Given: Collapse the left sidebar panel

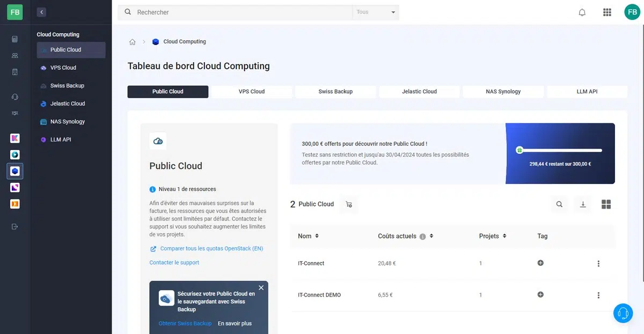Looking at the screenshot, I should (42, 12).
